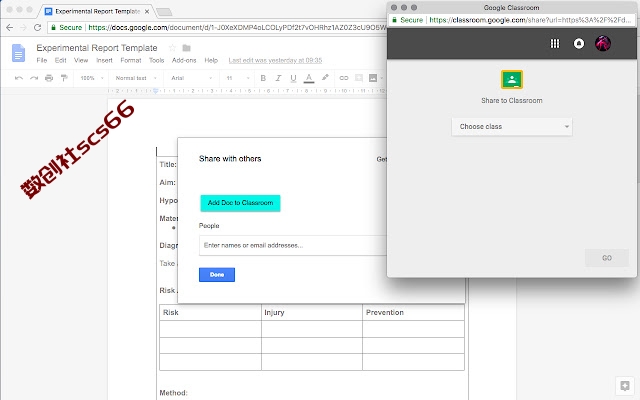640x400 pixels.
Task: Click the Risk table header cell
Action: pyautogui.click(x=210, y=313)
